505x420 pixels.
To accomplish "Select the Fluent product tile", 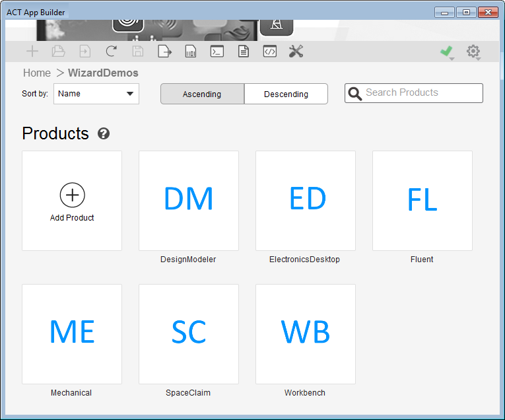I will click(422, 201).
